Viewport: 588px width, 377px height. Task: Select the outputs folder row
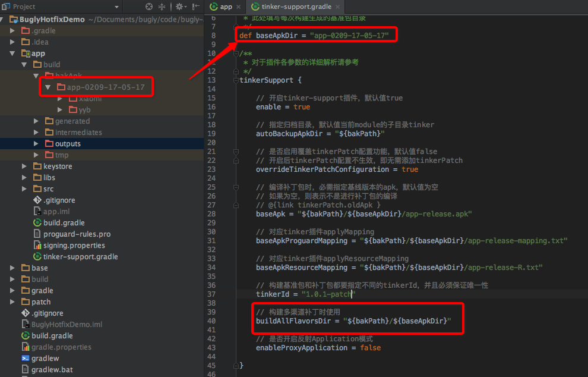click(x=102, y=143)
